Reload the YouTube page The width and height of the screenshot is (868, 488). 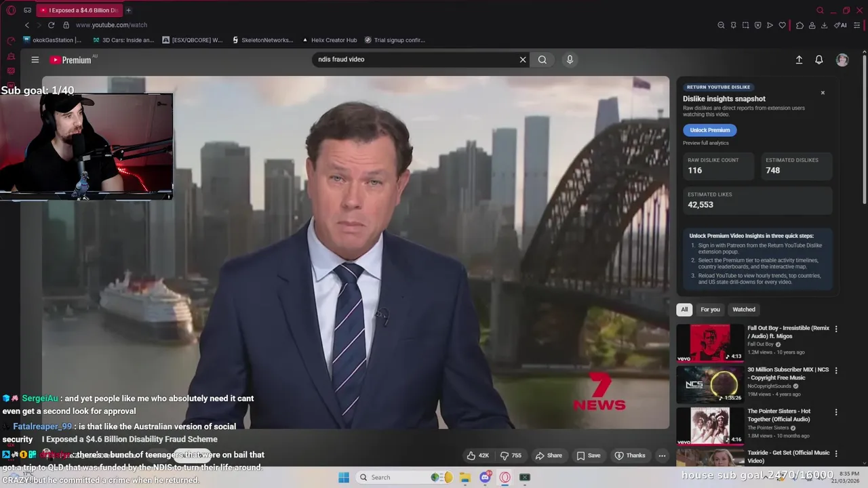pyautogui.click(x=51, y=25)
